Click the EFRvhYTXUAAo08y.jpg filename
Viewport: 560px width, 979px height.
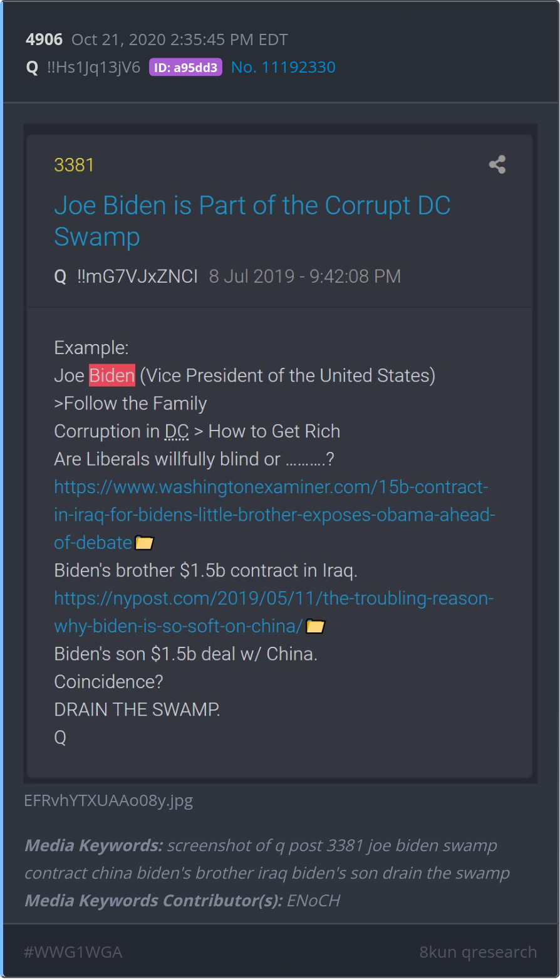[108, 800]
